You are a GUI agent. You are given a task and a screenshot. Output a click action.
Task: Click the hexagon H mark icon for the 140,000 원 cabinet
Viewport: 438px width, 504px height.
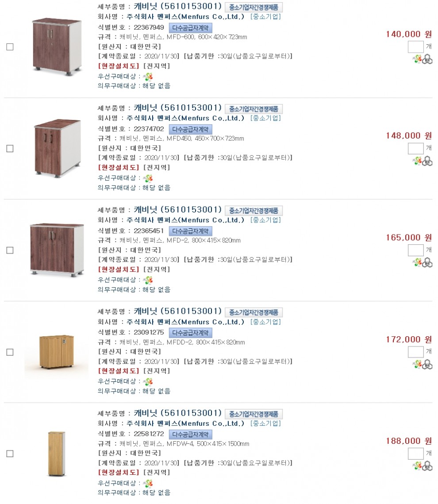click(427, 59)
